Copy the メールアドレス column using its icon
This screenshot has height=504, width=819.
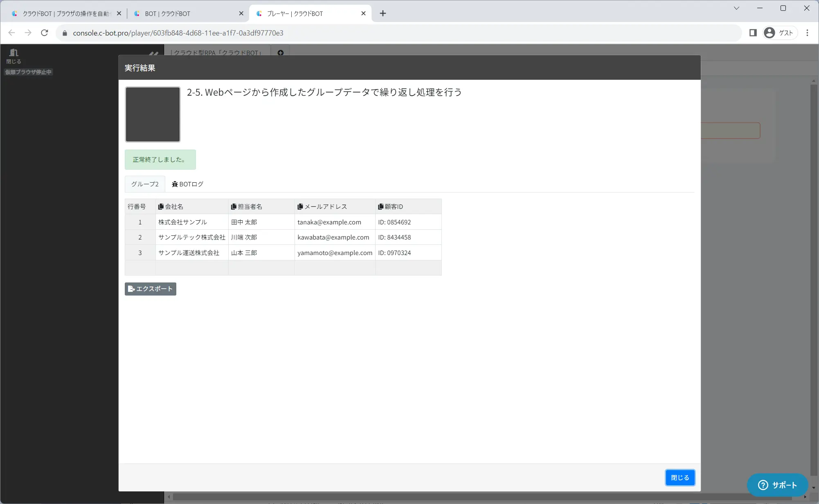(300, 207)
